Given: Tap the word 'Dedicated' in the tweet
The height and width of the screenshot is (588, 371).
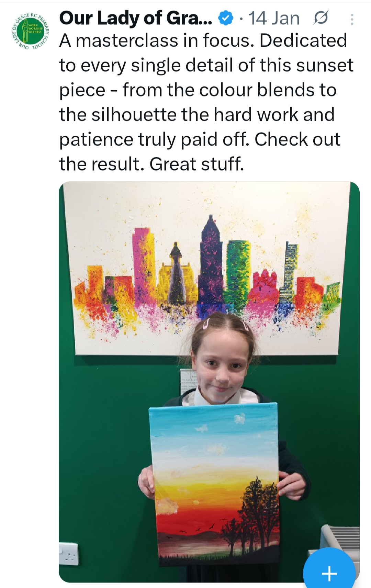Looking at the screenshot, I should pyautogui.click(x=303, y=41).
